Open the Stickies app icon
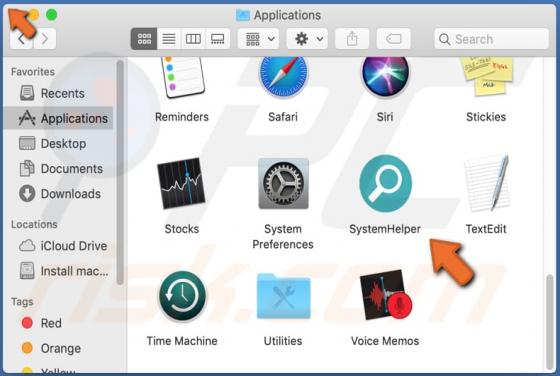Image resolution: width=560 pixels, height=376 pixels. (487, 76)
